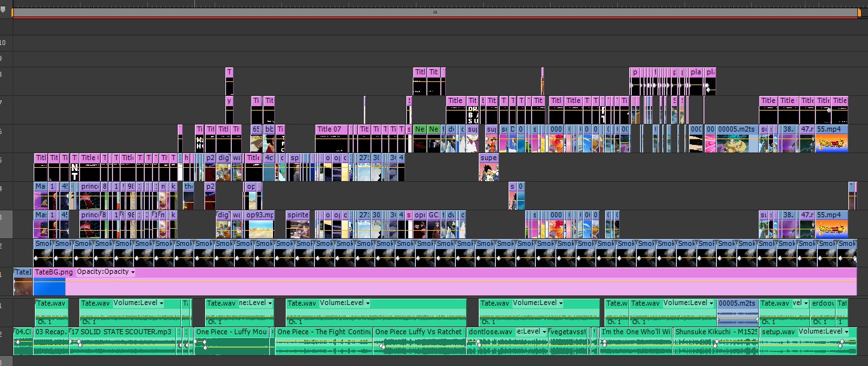Image resolution: width=868 pixels, height=366 pixels.
Task: Select the 00005.m2ts audio clip on audio track 1
Action: pos(738,311)
